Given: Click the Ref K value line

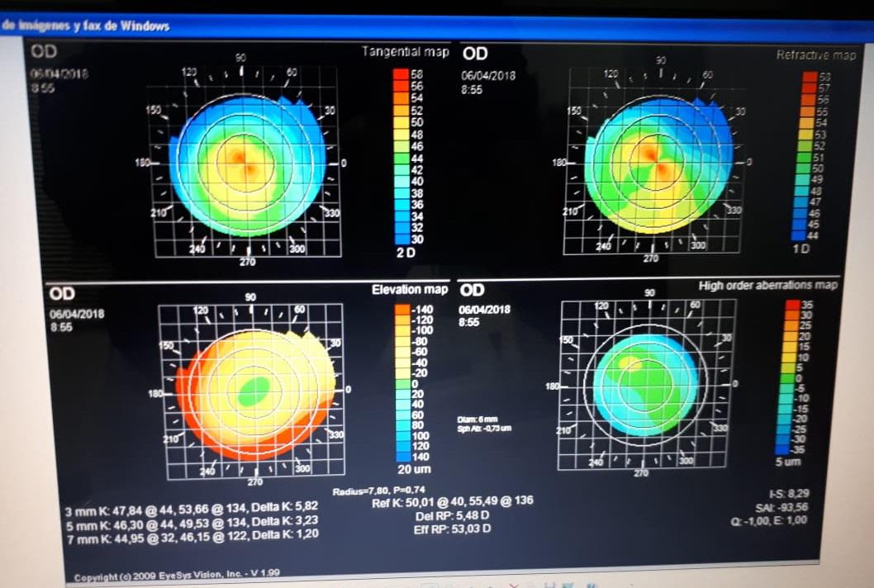Looking at the screenshot, I should coord(453,503).
